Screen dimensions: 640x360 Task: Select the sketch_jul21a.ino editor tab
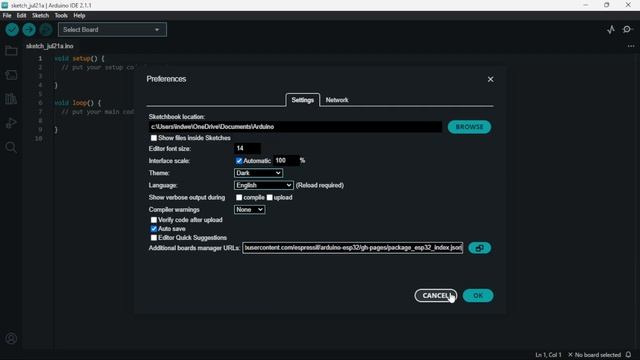pos(50,46)
